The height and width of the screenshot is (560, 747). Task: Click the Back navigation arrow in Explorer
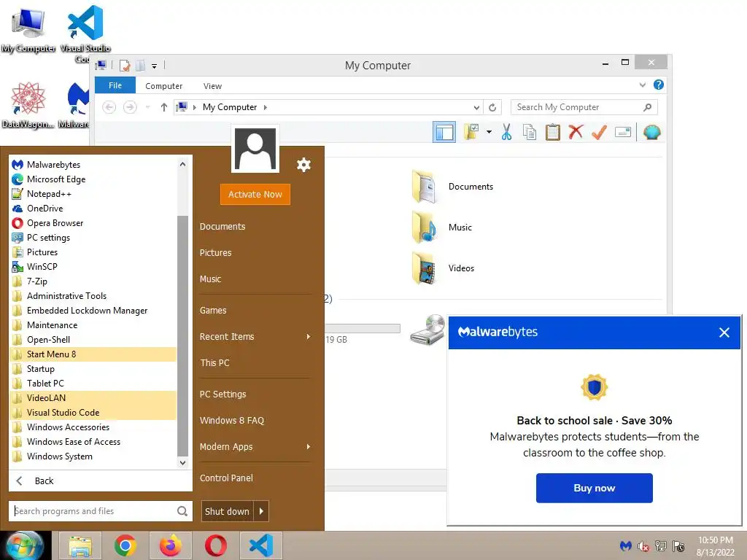point(109,107)
